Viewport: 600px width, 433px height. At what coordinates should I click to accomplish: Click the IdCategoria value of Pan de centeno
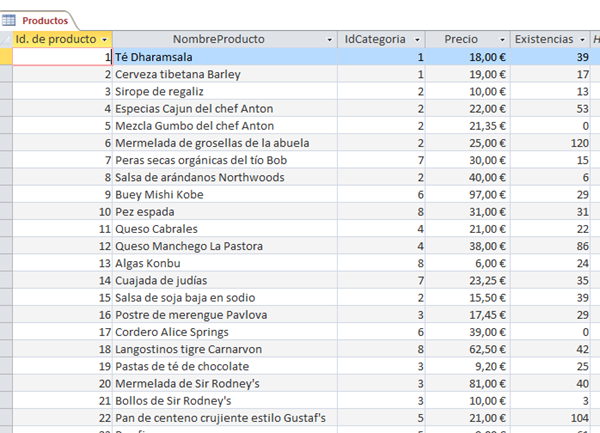[x=382, y=418]
